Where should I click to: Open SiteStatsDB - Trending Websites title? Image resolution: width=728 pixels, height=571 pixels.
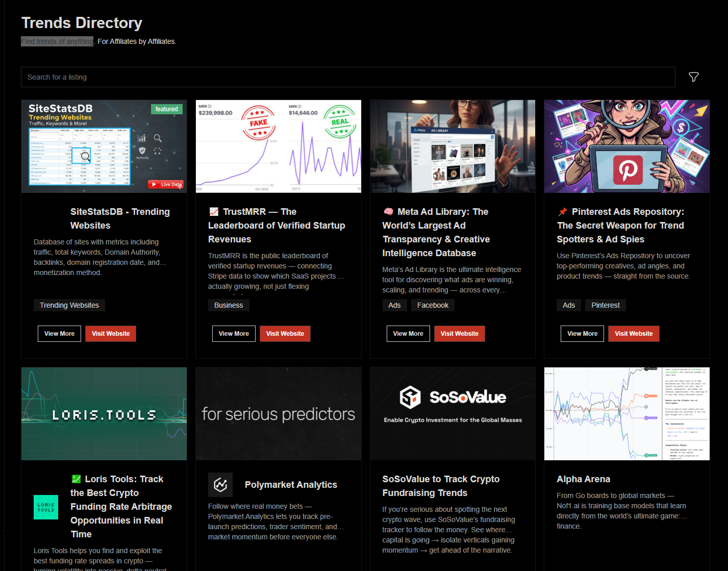pos(120,218)
